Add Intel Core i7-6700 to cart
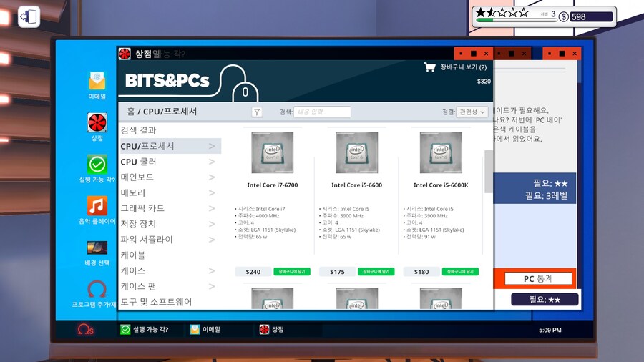The height and width of the screenshot is (362, 644). click(x=292, y=272)
